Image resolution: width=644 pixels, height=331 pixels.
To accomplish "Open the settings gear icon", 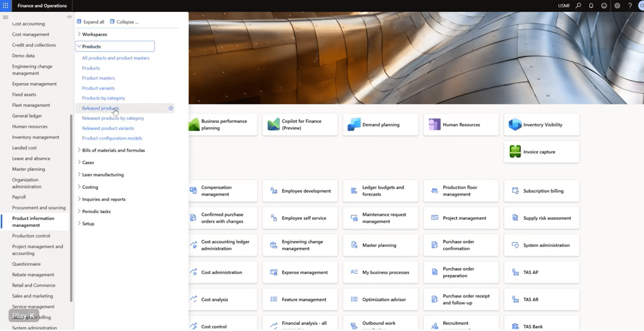I will (617, 6).
